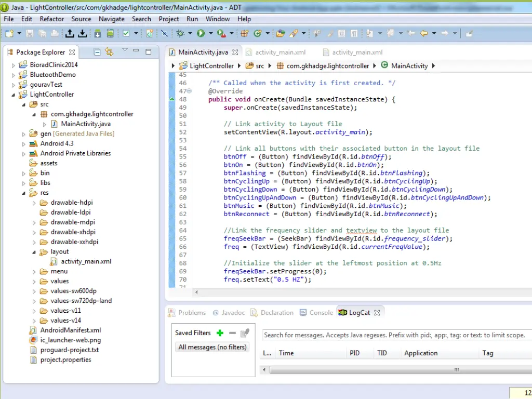Click the New Java Class icon
The width and height of the screenshot is (532, 399).
click(x=258, y=33)
